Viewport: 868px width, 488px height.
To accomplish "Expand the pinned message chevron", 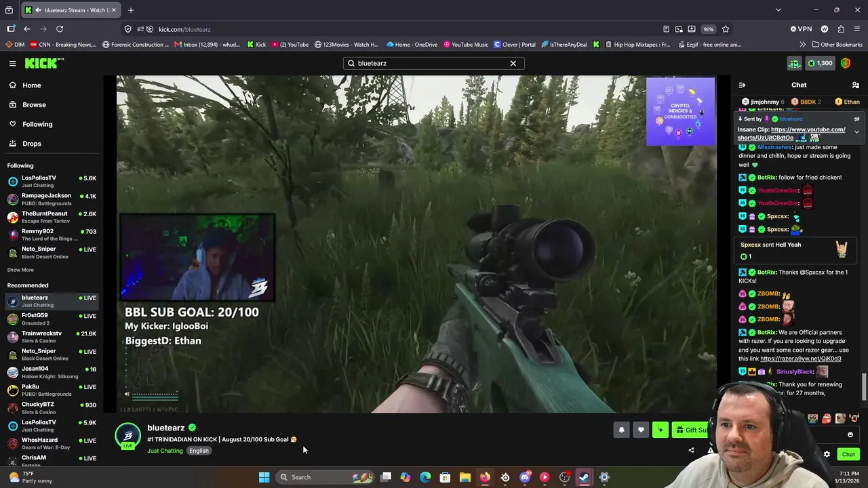I will pos(856,131).
